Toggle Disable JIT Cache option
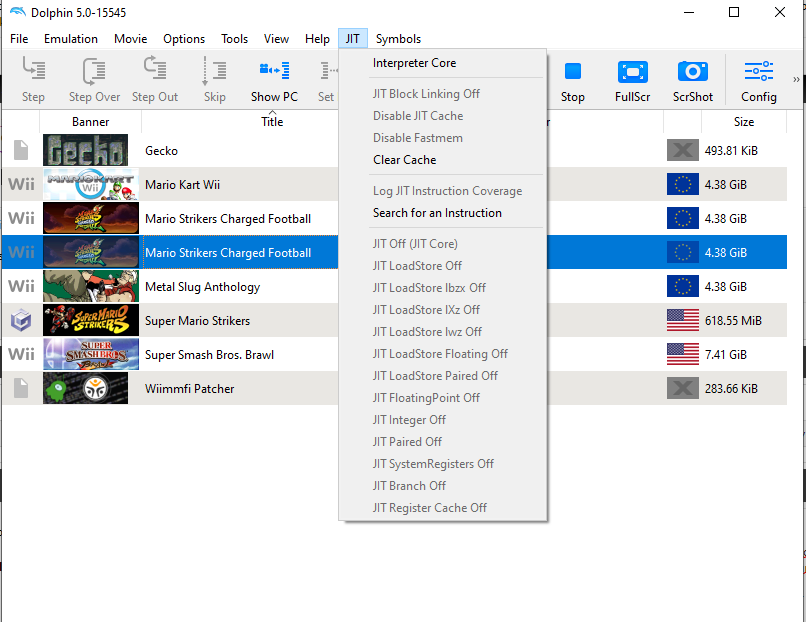This screenshot has width=806, height=622. 443,116
